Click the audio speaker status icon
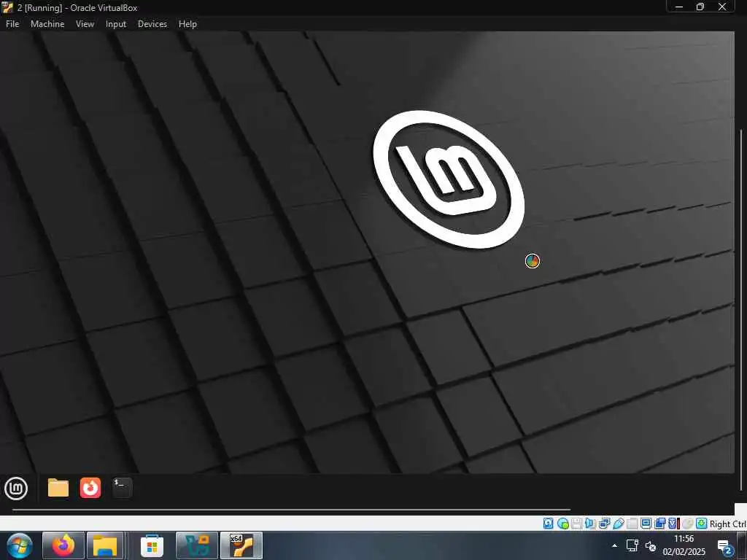747x560 pixels. (590, 524)
